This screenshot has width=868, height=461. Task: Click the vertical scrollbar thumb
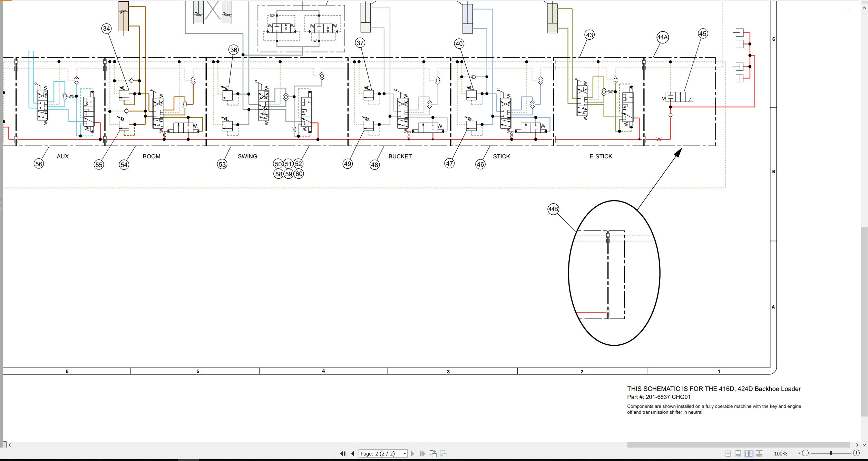(864, 322)
